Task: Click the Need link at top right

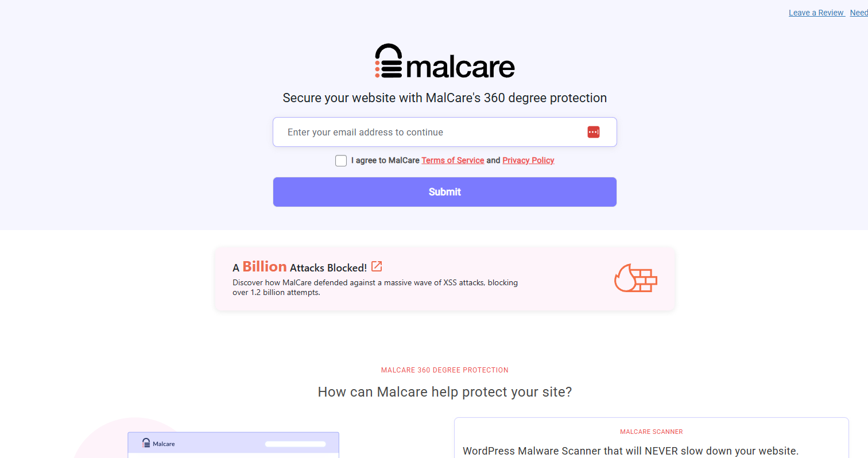Action: coord(859,13)
